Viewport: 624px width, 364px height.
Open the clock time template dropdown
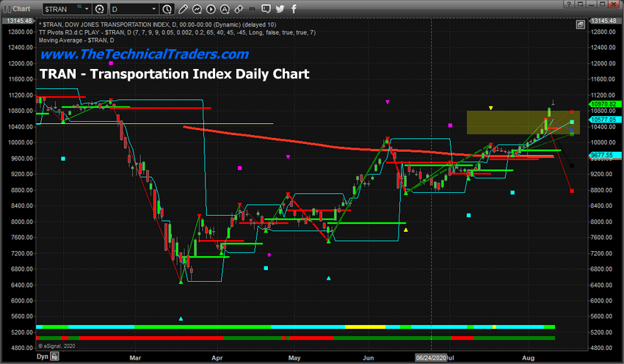point(167,9)
